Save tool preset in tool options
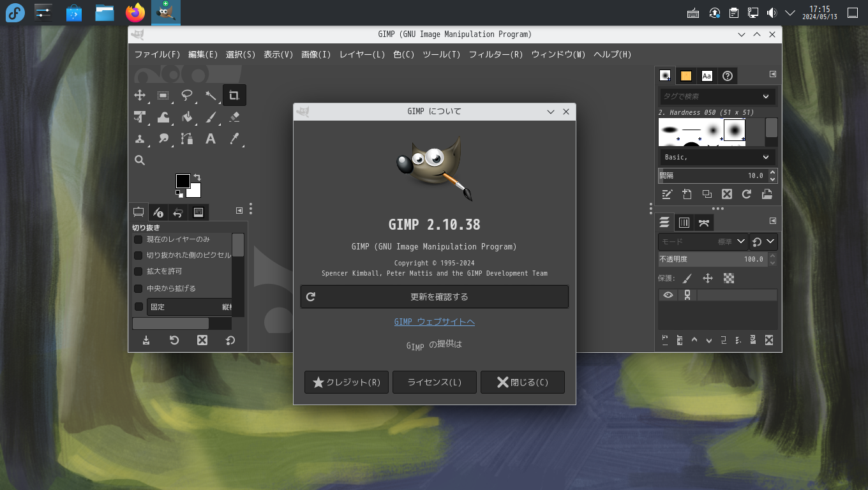 [x=146, y=340]
